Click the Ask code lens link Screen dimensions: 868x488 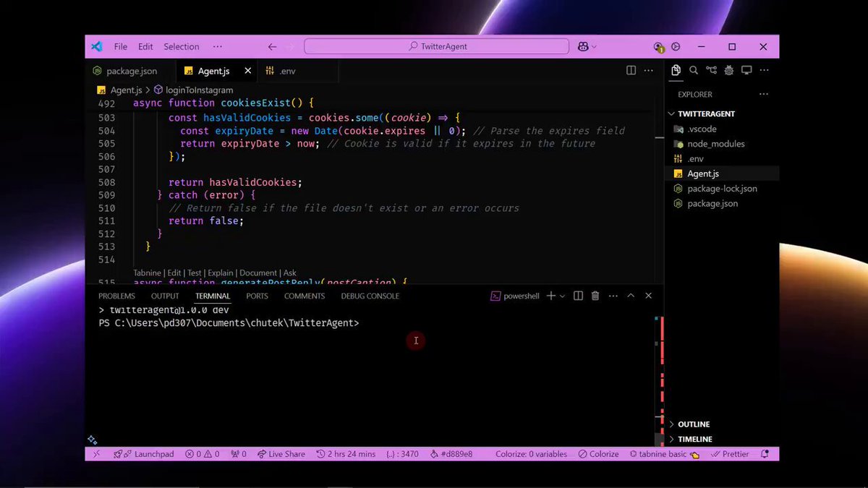pyautogui.click(x=290, y=273)
